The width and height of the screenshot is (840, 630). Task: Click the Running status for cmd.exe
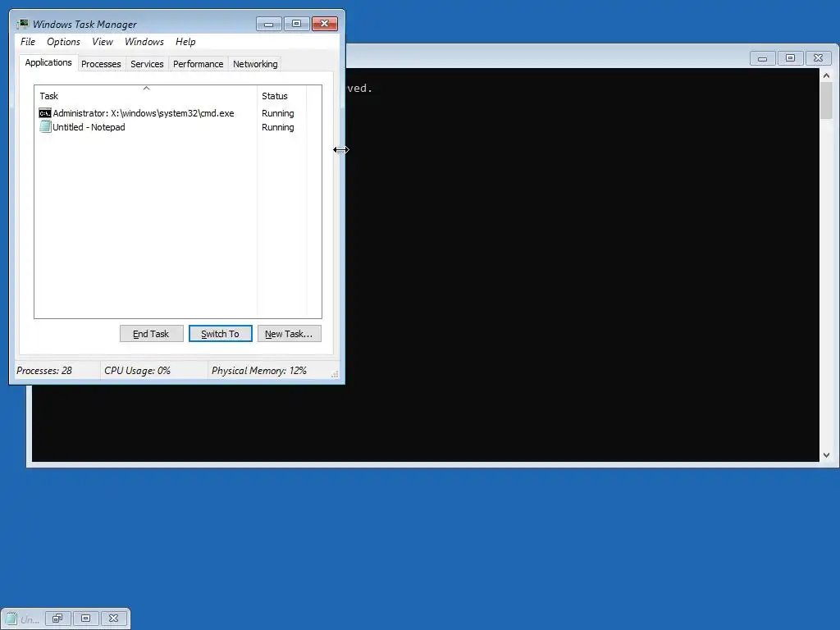point(277,113)
